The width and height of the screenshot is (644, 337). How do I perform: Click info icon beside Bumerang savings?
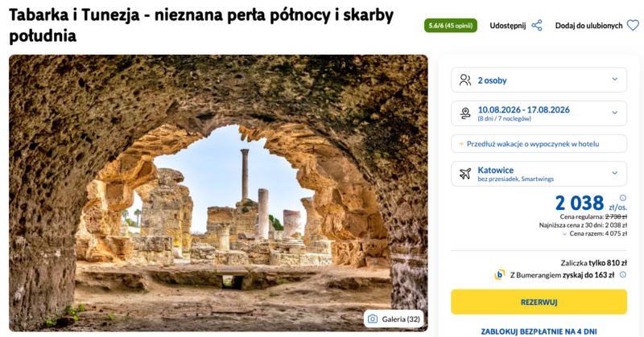(x=622, y=275)
